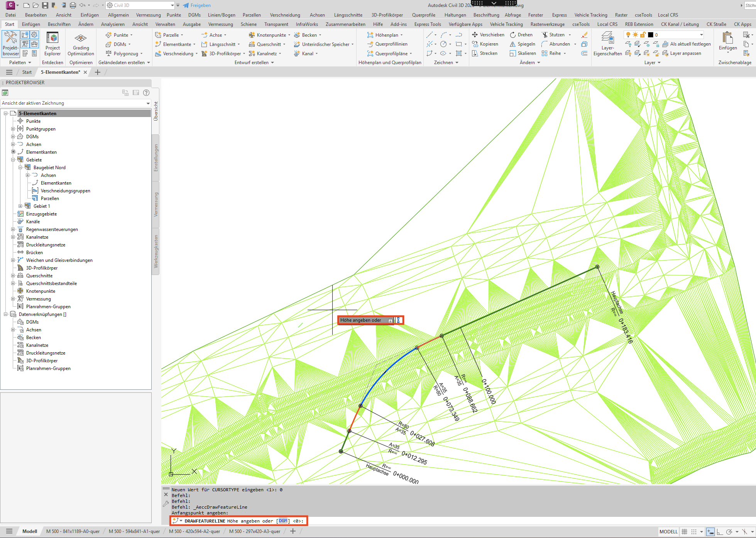Open the Civil 3D workspace dropdown
Screen dimensions: 756x538
coord(140,5)
